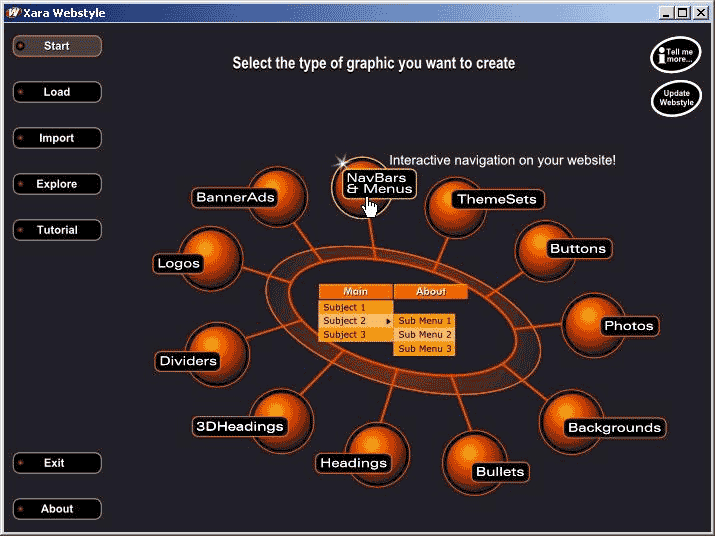Open the Buttons graphic sphere
This screenshot has width=715, height=536.
pos(545,251)
